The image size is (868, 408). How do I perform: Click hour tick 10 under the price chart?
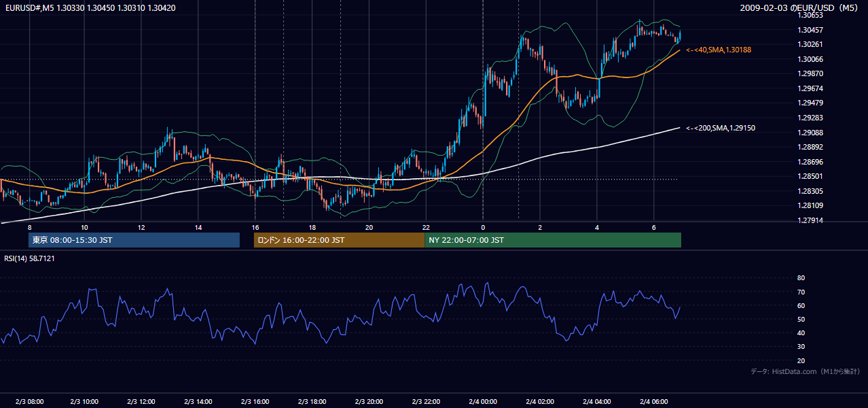tap(85, 227)
